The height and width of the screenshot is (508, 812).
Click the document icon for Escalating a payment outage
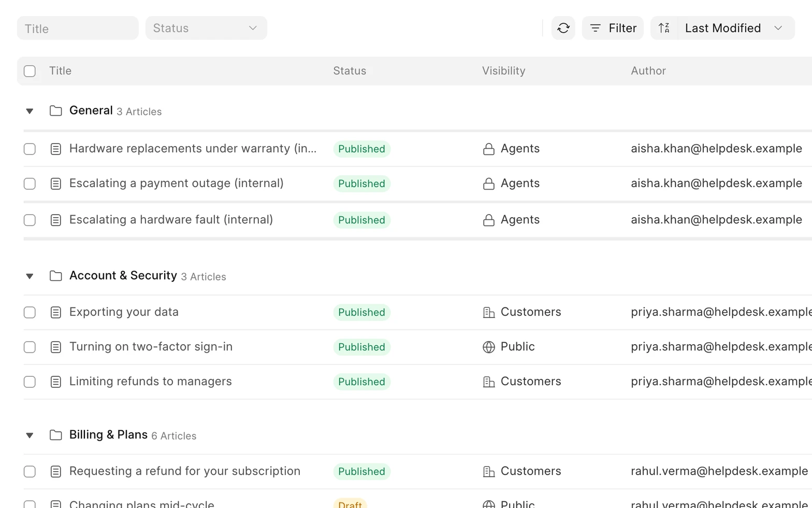[x=55, y=184]
